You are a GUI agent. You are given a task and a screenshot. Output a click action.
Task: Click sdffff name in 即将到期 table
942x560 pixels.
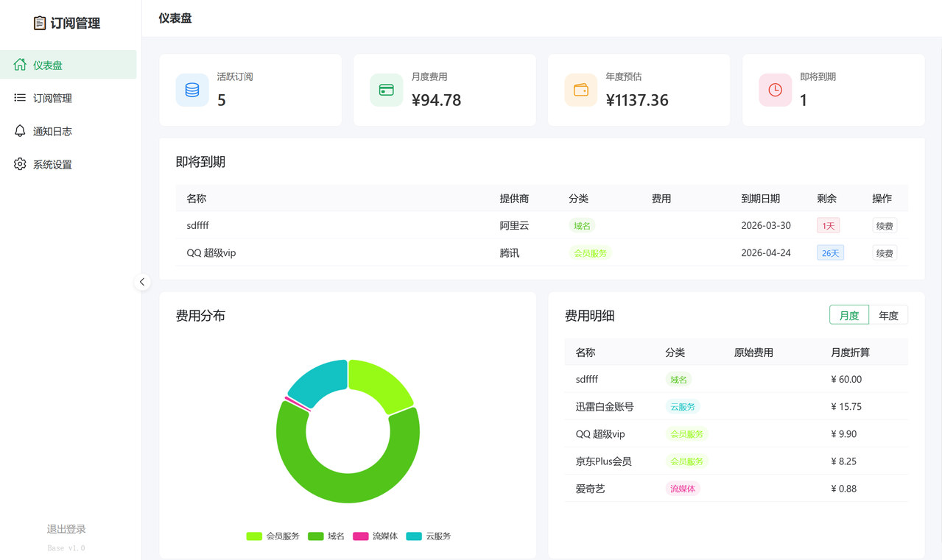coord(198,226)
